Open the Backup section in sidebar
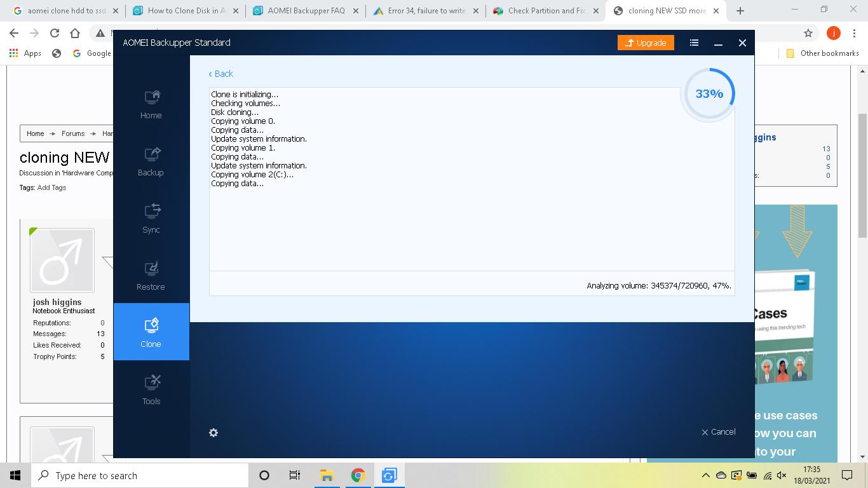The image size is (868, 488). pos(151,161)
